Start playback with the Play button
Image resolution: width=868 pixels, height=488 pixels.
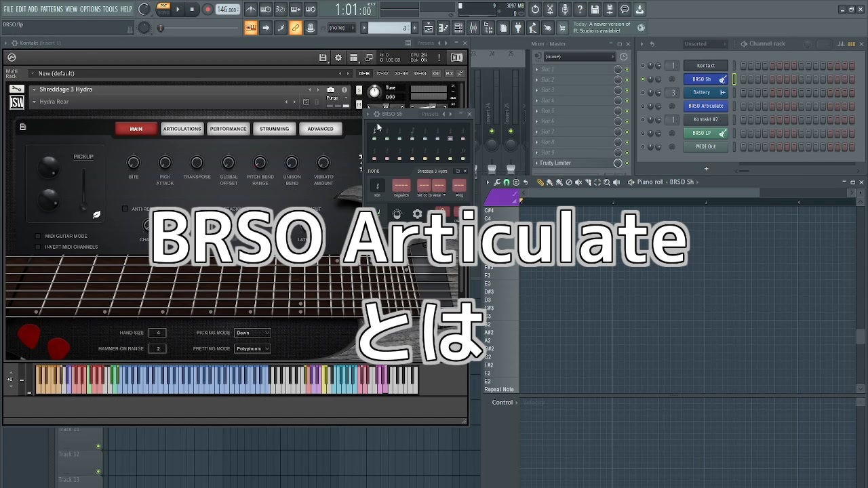point(178,9)
